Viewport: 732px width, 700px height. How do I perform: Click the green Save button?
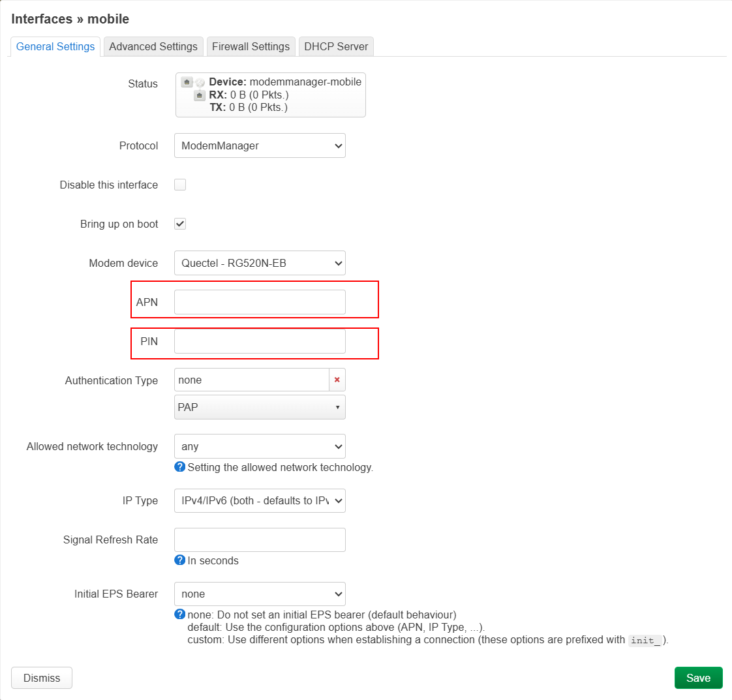698,678
